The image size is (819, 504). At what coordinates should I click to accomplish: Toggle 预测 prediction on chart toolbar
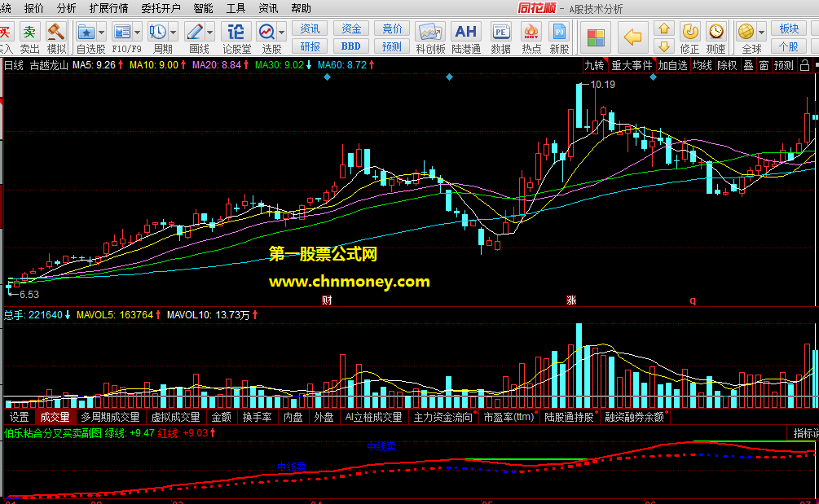[x=783, y=65]
